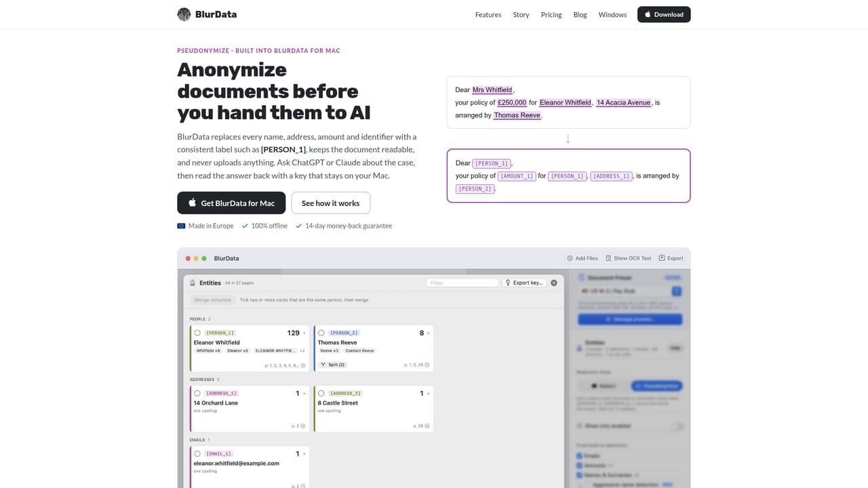Viewport: 868px width, 488px height.
Task: Tick the ADDRESS_2 card radio circle
Action: 321,393
